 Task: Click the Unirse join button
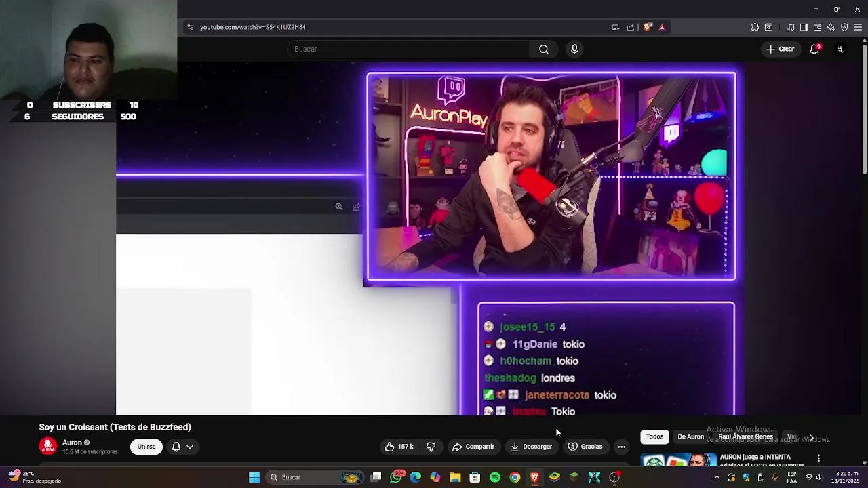(x=146, y=447)
